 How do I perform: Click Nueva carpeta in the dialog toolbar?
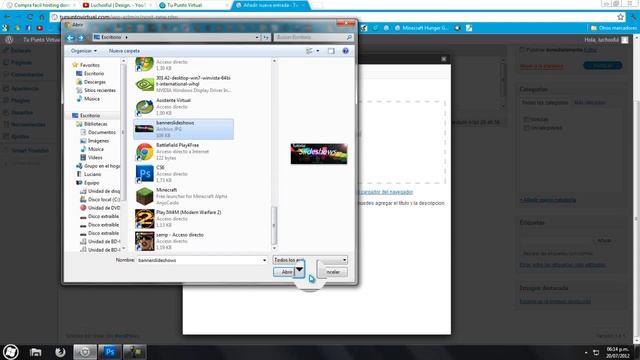pyautogui.click(x=124, y=51)
